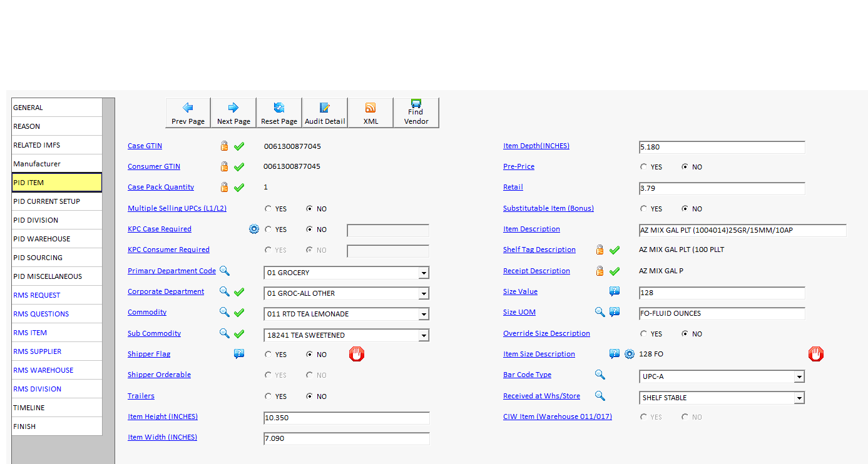Click the red stop hand icon by Shipper Flag

(x=357, y=355)
